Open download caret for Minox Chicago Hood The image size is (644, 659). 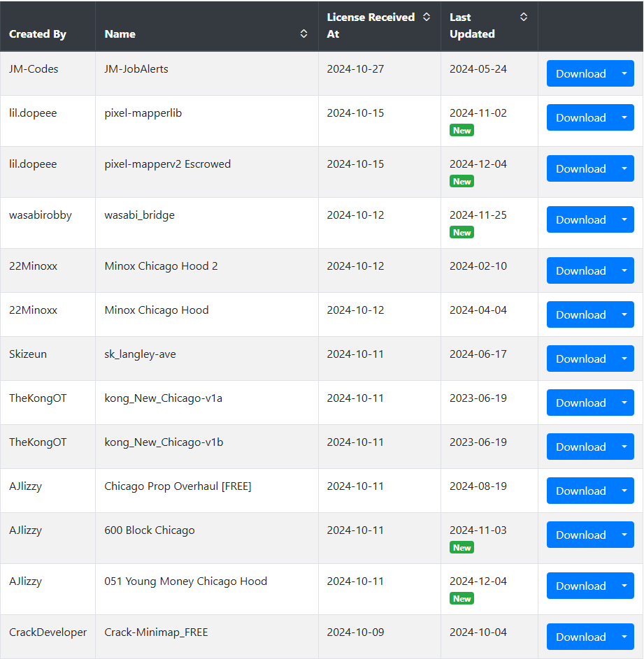[624, 314]
